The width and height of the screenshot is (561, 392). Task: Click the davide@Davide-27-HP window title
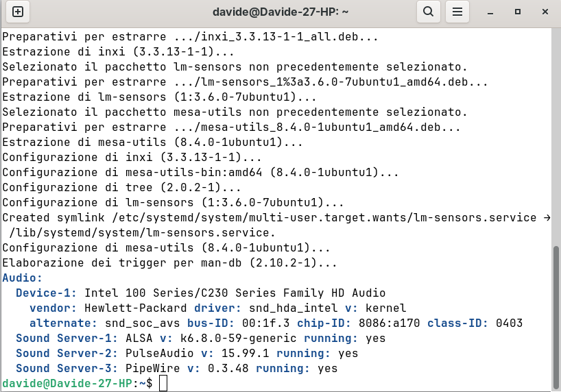[280, 12]
